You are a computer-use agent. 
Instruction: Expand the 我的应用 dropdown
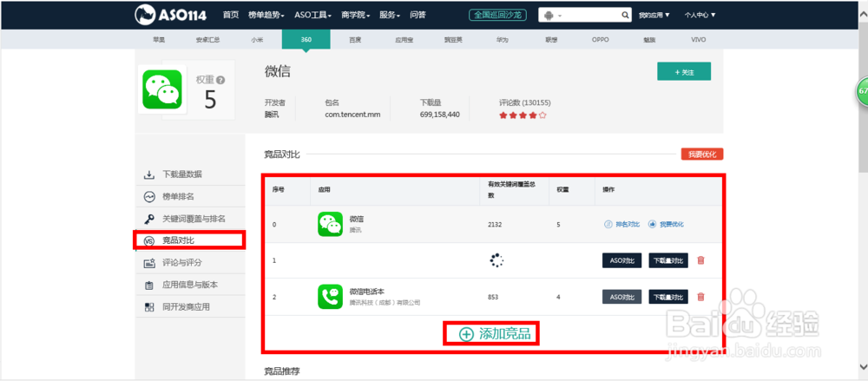click(654, 15)
